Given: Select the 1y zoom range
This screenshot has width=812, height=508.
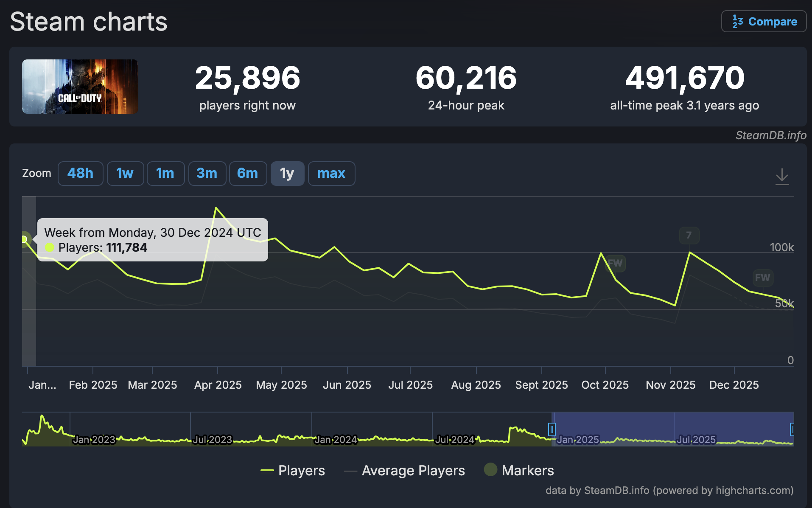Looking at the screenshot, I should pos(287,173).
